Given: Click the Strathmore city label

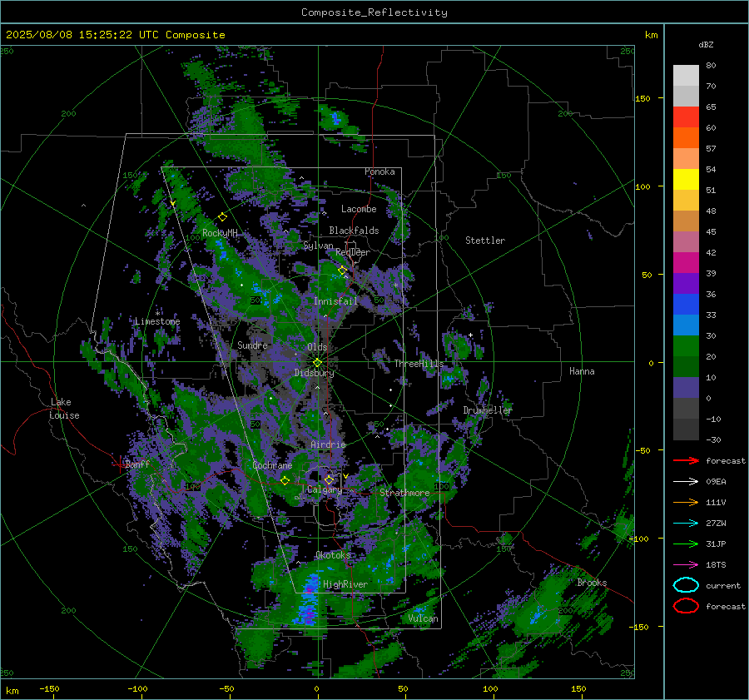Looking at the screenshot, I should [x=404, y=493].
